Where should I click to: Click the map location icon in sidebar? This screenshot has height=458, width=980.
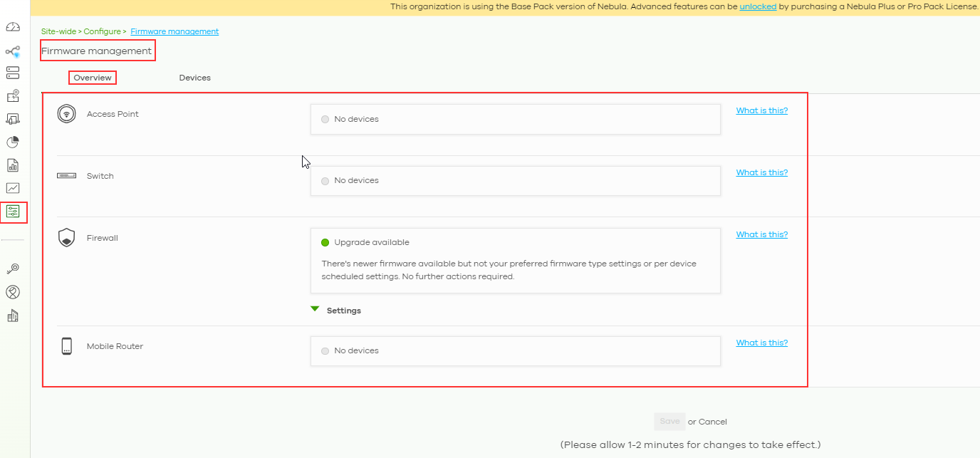13,96
